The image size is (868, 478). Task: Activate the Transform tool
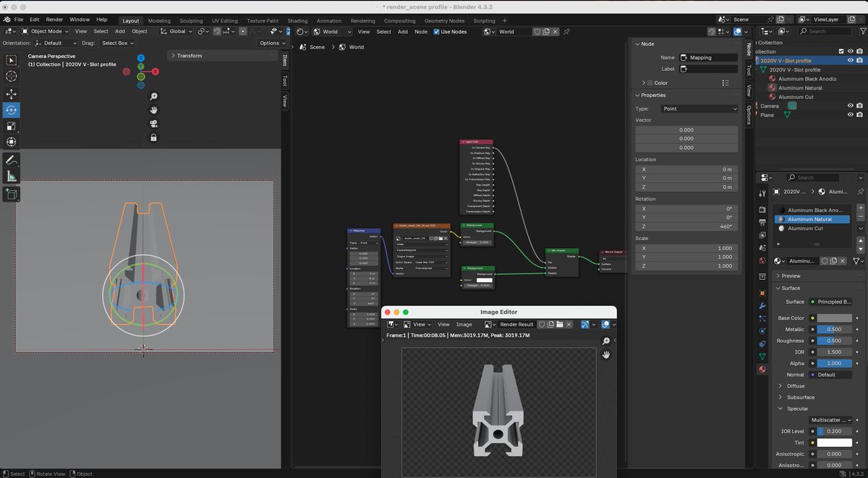click(x=12, y=142)
